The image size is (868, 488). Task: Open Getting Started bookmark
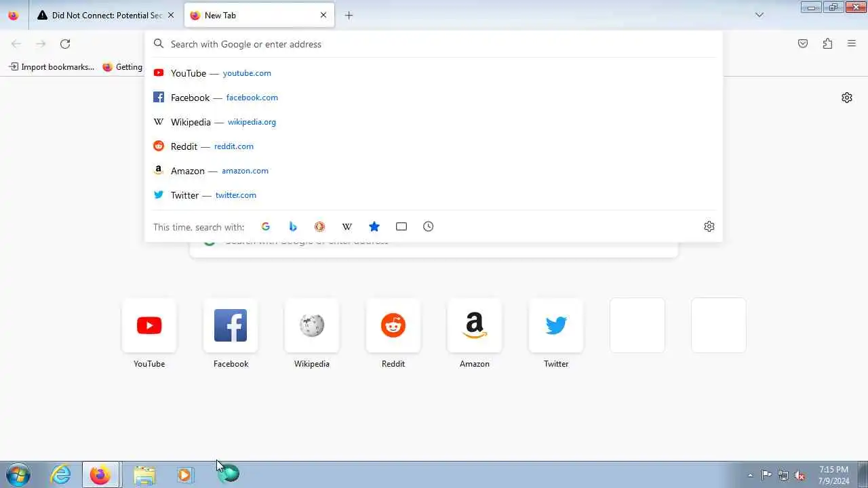123,67
